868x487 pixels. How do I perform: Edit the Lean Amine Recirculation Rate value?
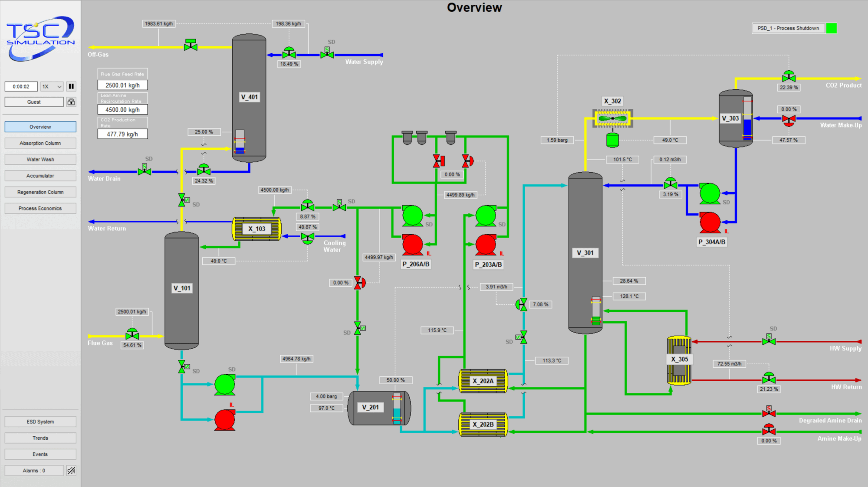(123, 110)
